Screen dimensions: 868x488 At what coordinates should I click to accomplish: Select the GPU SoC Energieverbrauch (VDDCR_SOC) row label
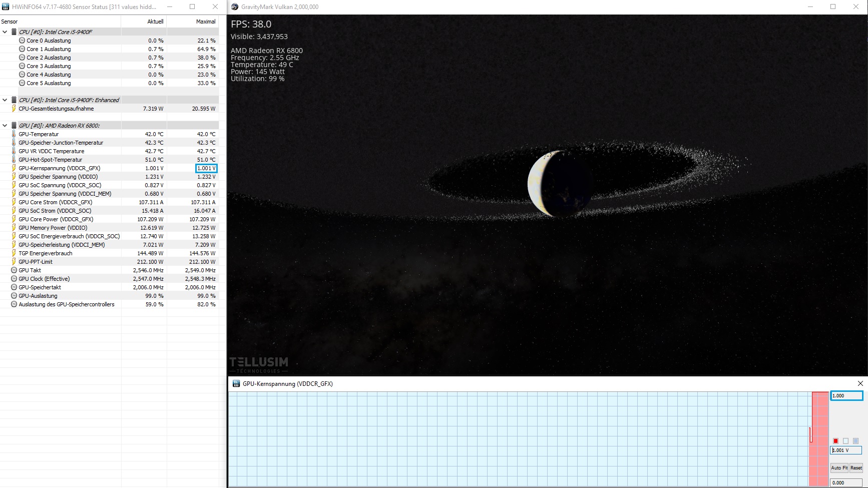pos(69,236)
